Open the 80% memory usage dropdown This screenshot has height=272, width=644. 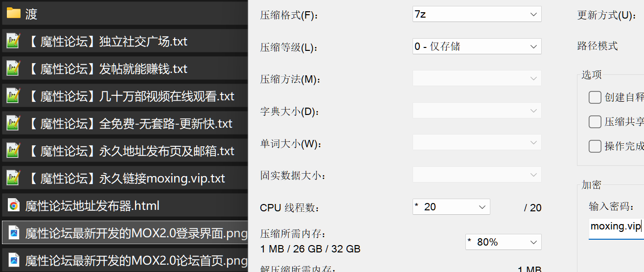pyautogui.click(x=503, y=242)
